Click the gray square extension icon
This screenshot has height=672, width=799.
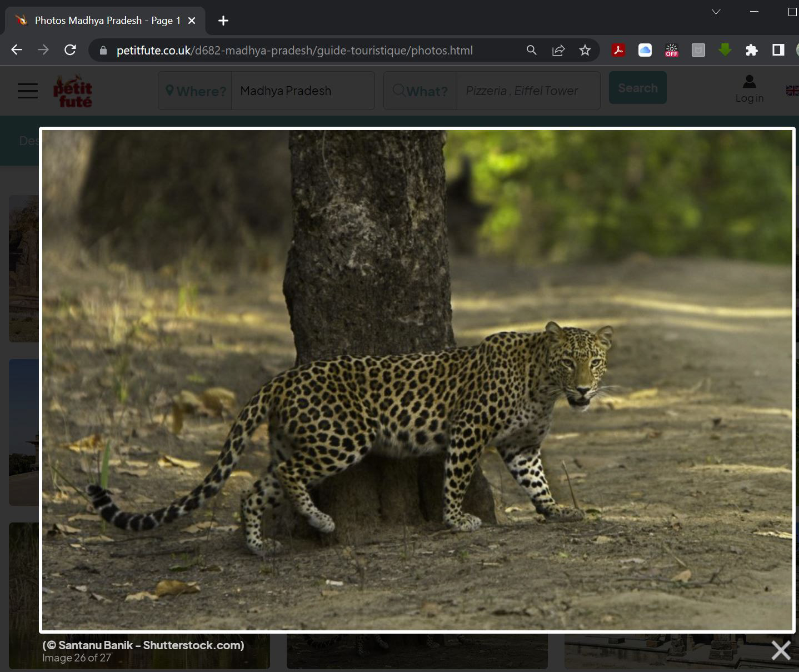pos(698,51)
